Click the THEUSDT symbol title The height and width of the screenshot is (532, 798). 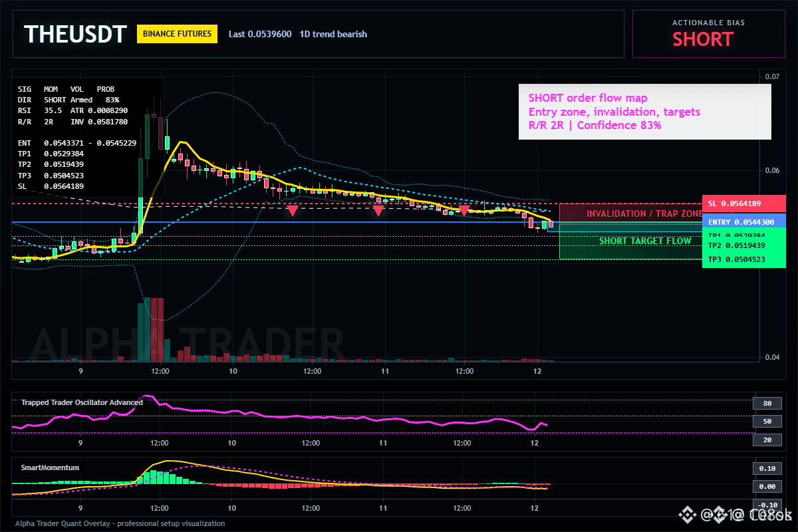click(74, 34)
